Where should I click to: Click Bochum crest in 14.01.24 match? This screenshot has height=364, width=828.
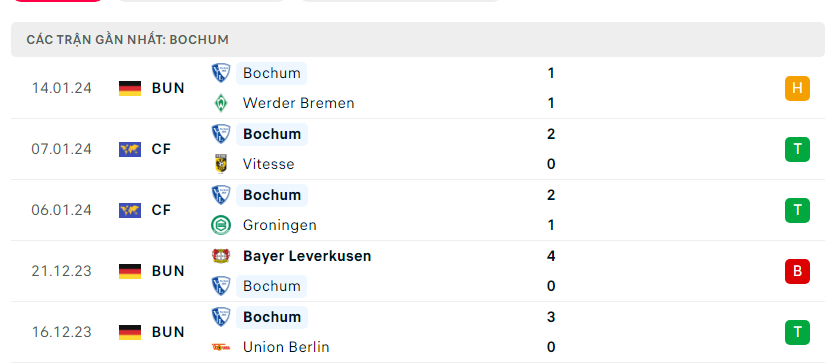pyautogui.click(x=221, y=73)
